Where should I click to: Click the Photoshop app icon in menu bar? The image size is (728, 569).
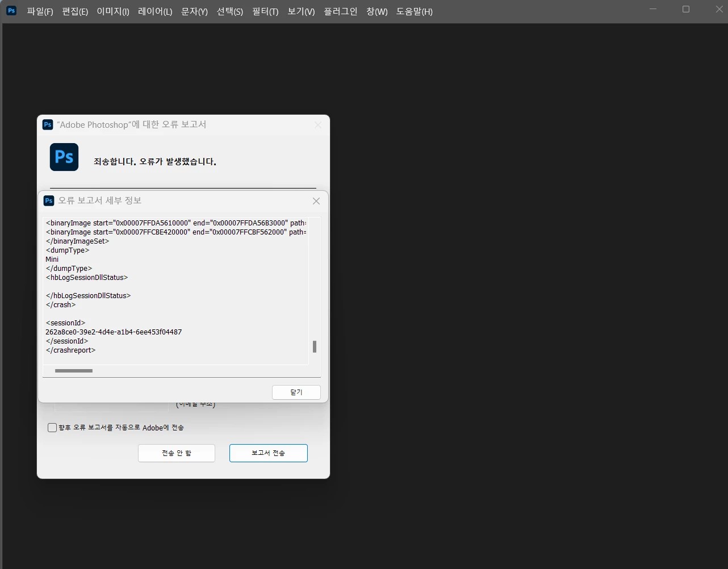(x=11, y=11)
